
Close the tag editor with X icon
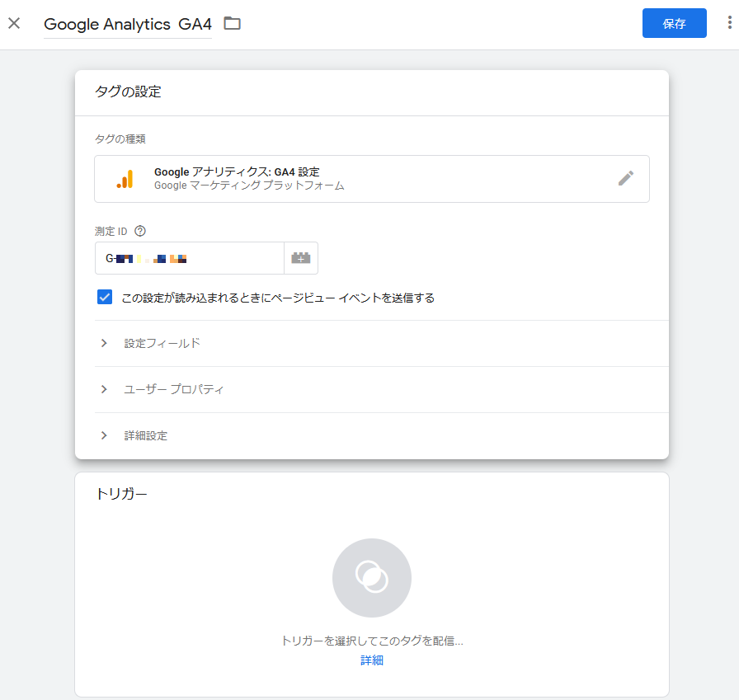pos(14,23)
